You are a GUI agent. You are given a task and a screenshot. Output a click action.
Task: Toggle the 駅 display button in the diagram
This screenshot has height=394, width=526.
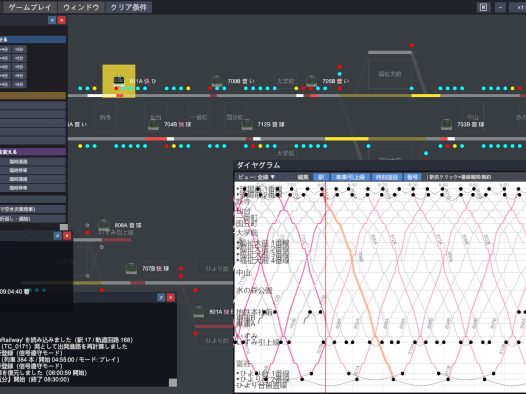pyautogui.click(x=321, y=177)
